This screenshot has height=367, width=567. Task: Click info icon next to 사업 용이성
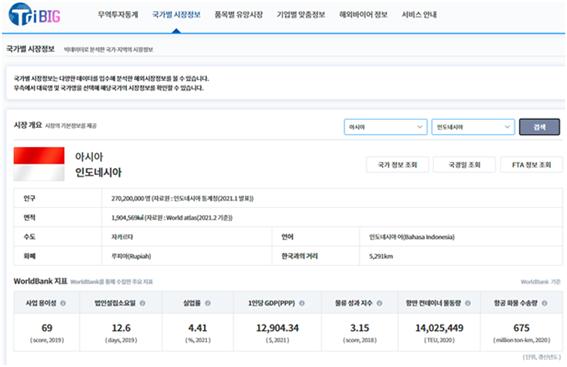(x=63, y=303)
